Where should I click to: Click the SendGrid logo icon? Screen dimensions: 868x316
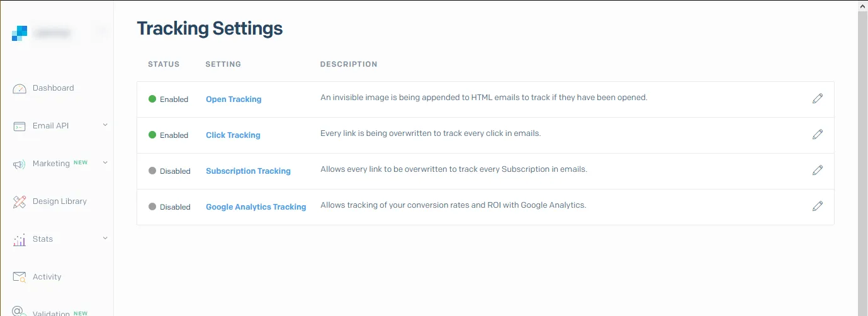20,33
